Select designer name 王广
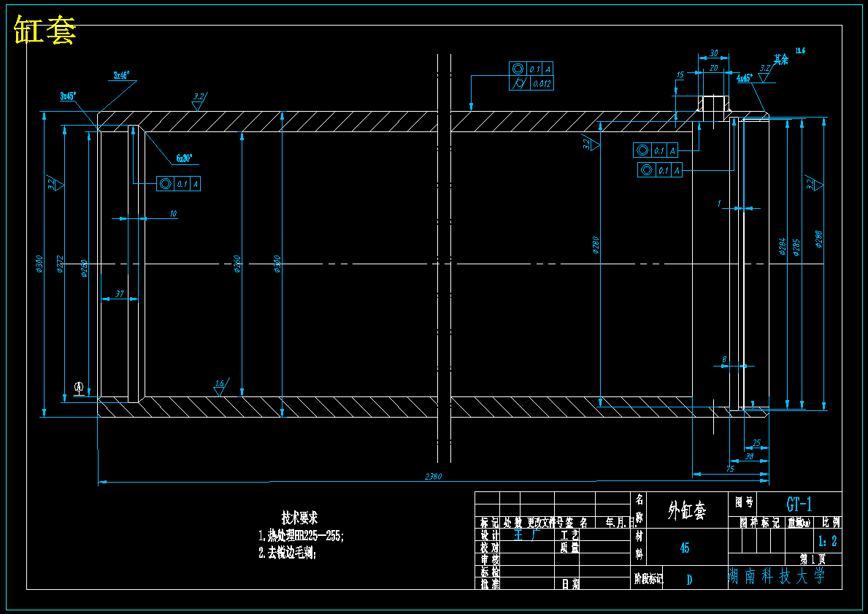The image size is (868, 614). [526, 535]
